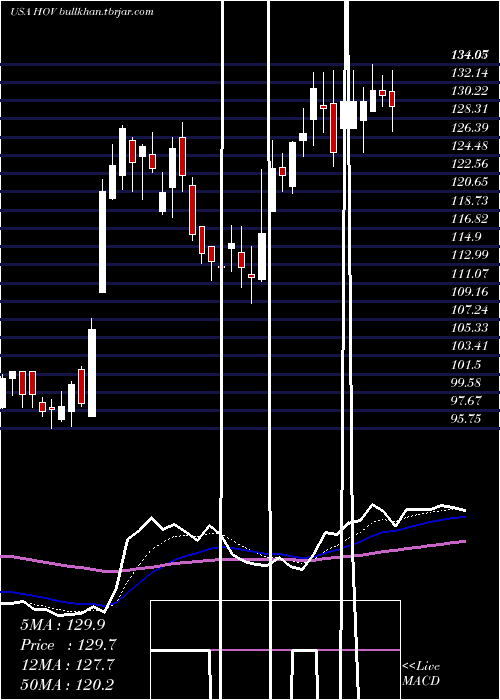Screen dimensions: 500x700
Task: Click the 109.16 price level label
Action: (x=470, y=292)
